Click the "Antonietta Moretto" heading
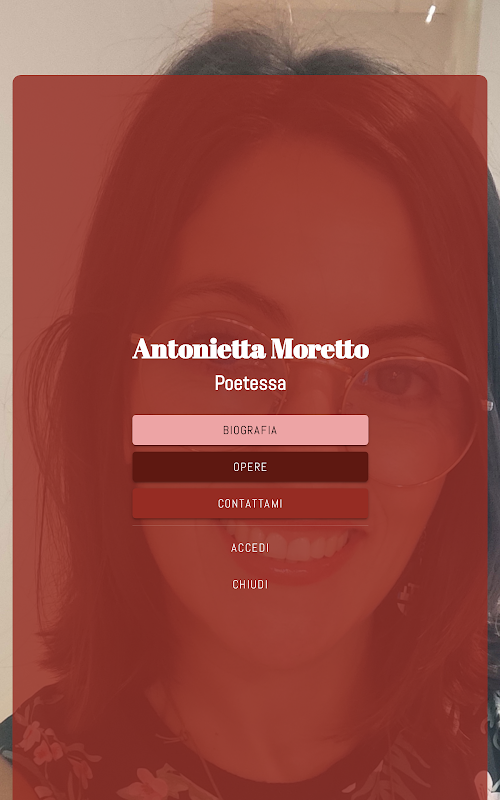 coord(250,349)
